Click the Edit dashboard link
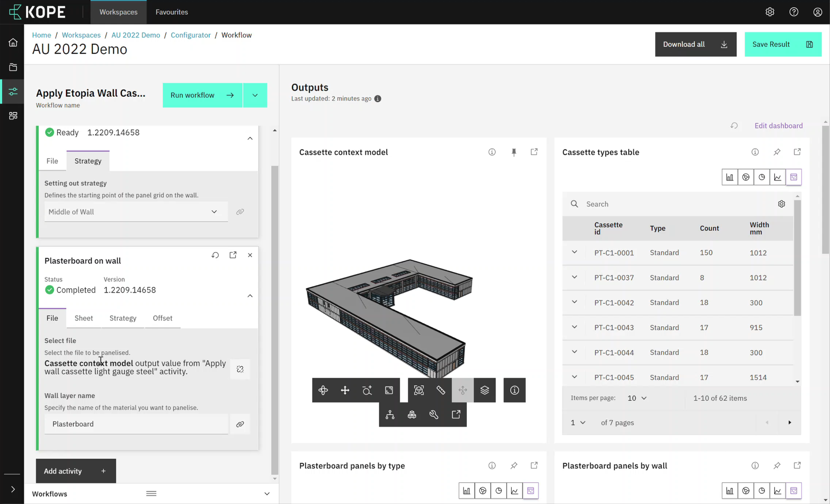The width and height of the screenshot is (830, 504). [778, 126]
